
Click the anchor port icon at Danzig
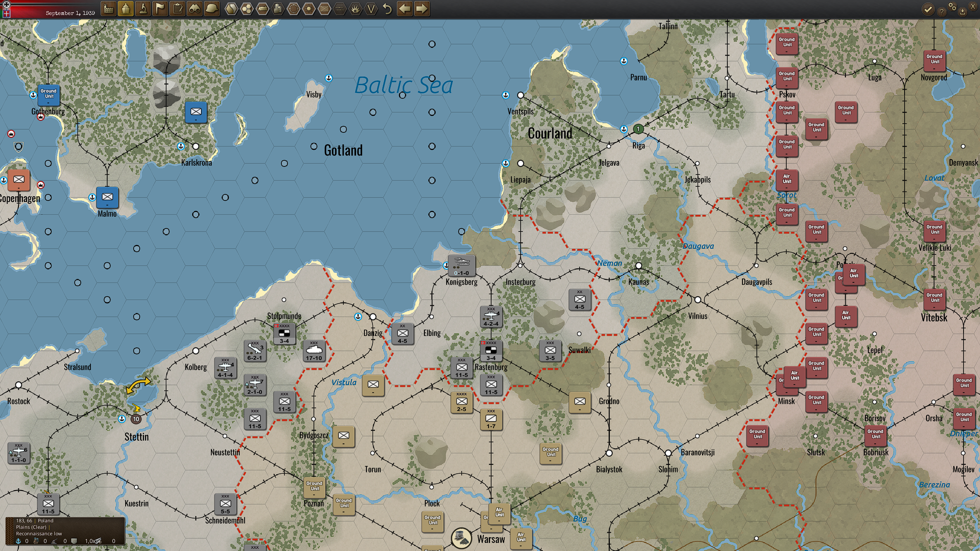(358, 316)
